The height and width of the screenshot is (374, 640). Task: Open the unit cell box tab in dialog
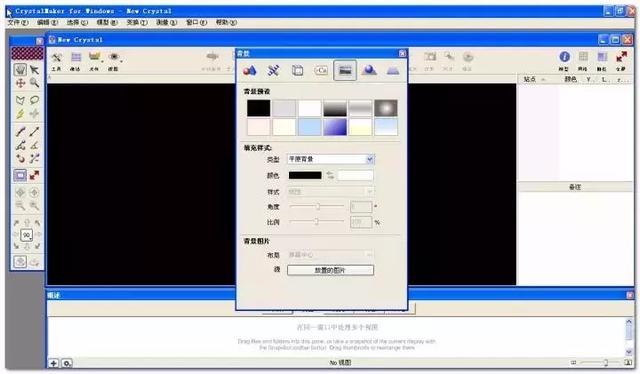[x=298, y=71]
